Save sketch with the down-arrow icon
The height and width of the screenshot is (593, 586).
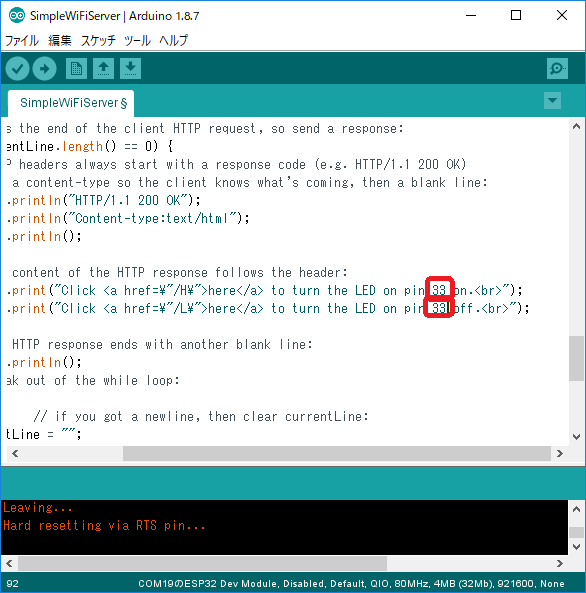coord(131,68)
